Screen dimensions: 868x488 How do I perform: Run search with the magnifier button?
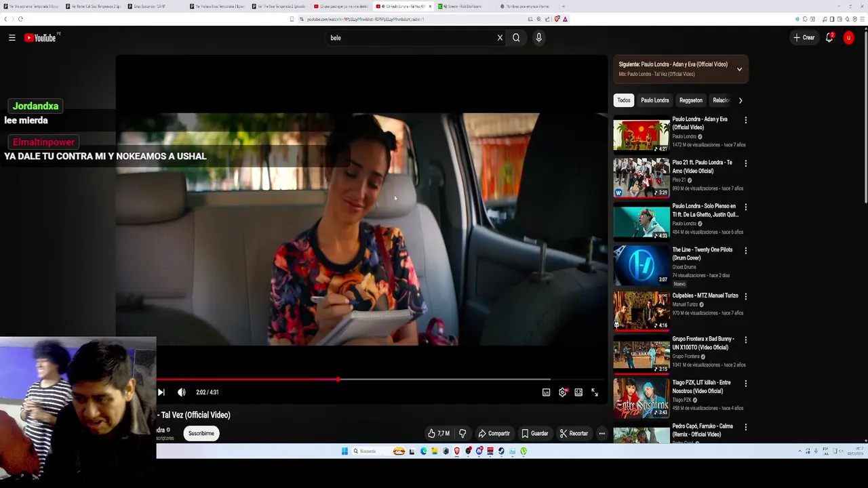516,38
